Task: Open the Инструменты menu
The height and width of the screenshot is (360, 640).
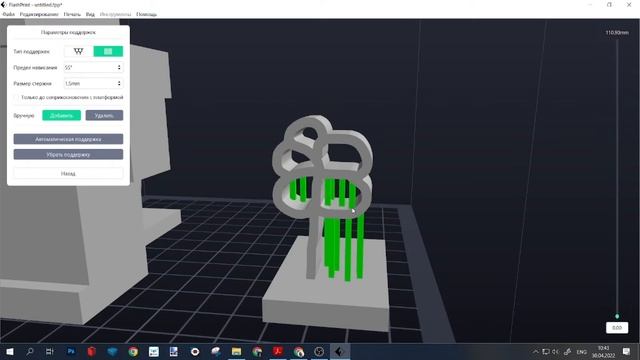Action: point(116,14)
